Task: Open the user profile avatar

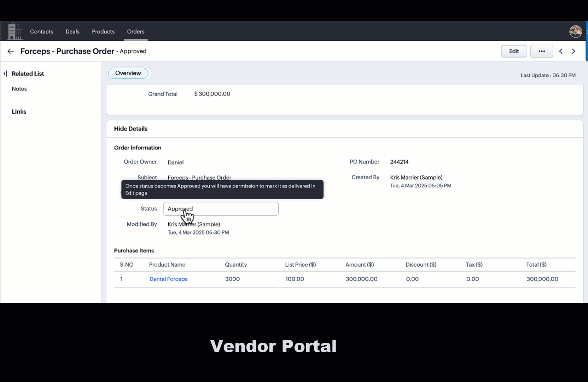Action: point(575,31)
